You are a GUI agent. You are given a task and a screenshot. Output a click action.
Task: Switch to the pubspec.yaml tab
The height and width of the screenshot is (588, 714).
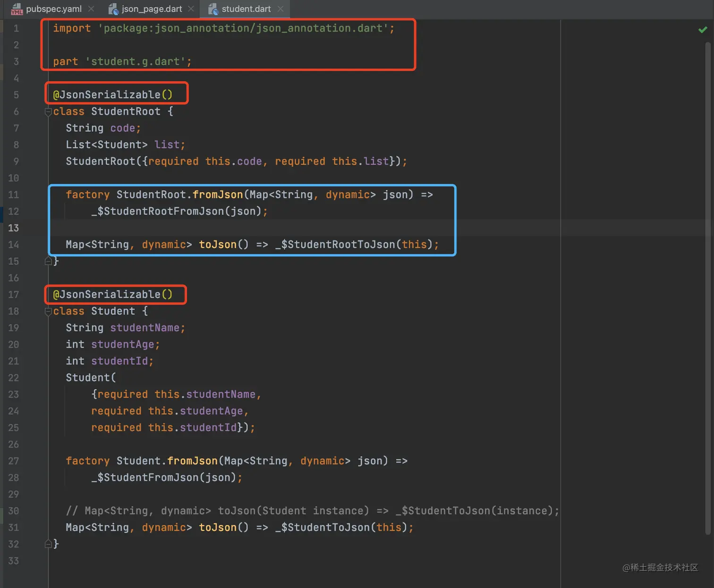point(53,9)
